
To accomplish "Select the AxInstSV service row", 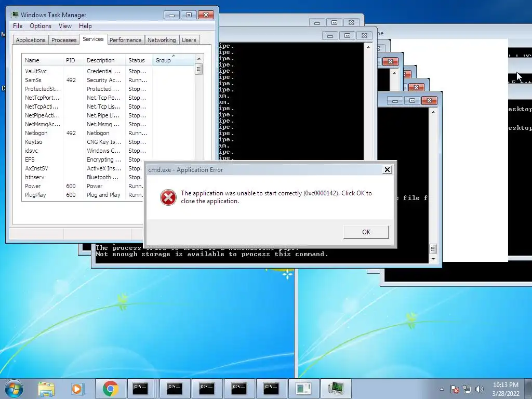I will click(x=83, y=168).
